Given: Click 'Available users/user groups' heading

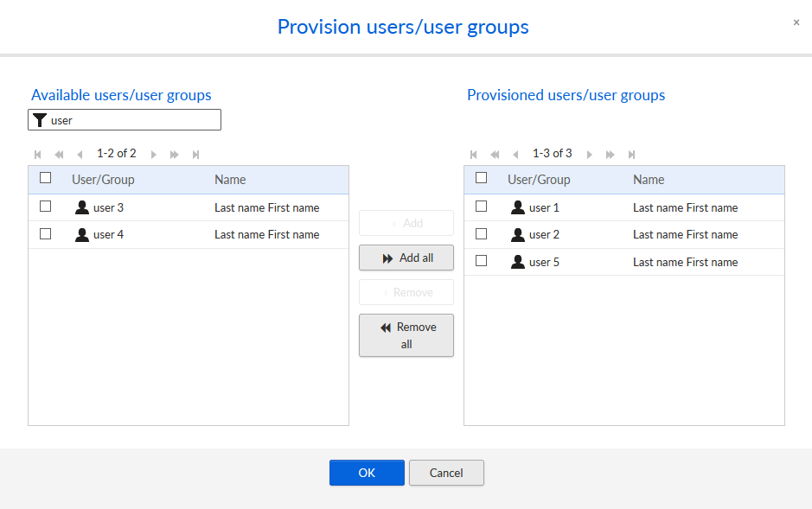Looking at the screenshot, I should click(121, 95).
